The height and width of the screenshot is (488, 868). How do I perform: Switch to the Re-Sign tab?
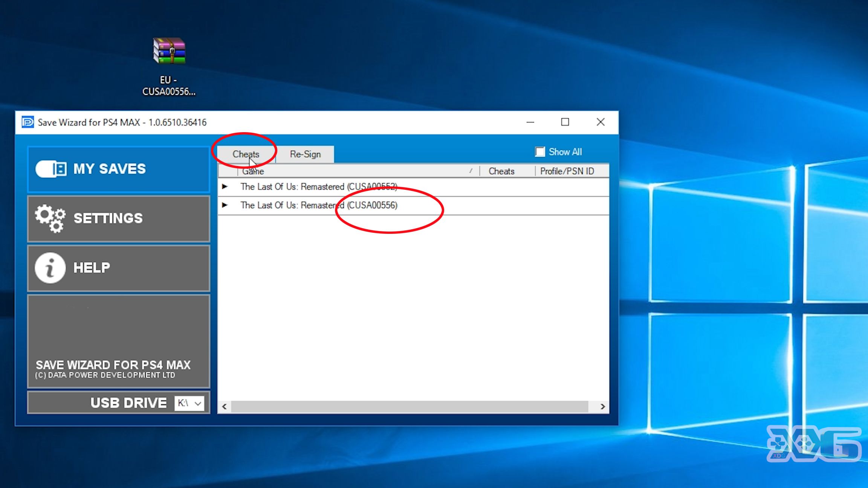305,154
